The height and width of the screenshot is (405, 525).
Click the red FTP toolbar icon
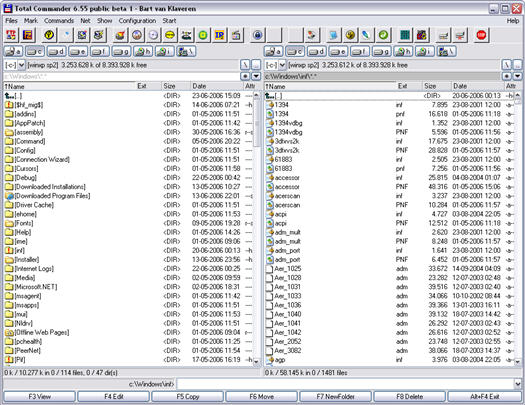11,35
